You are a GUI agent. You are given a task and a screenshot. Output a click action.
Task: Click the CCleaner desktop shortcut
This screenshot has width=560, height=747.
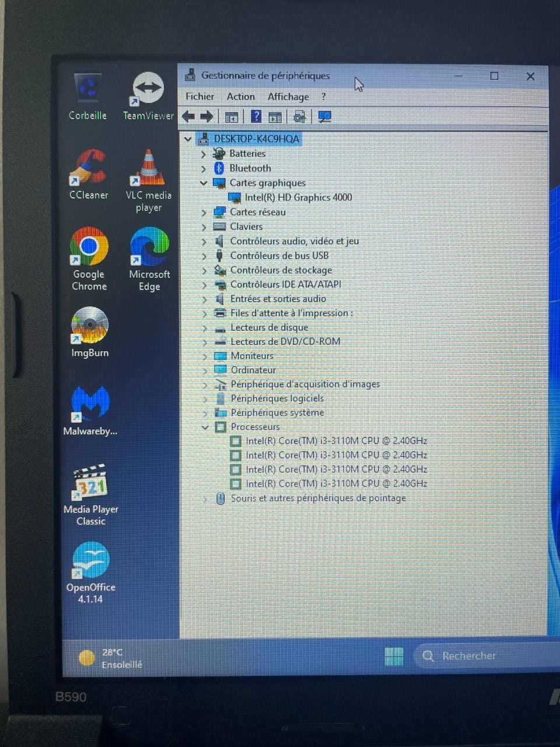tap(89, 174)
